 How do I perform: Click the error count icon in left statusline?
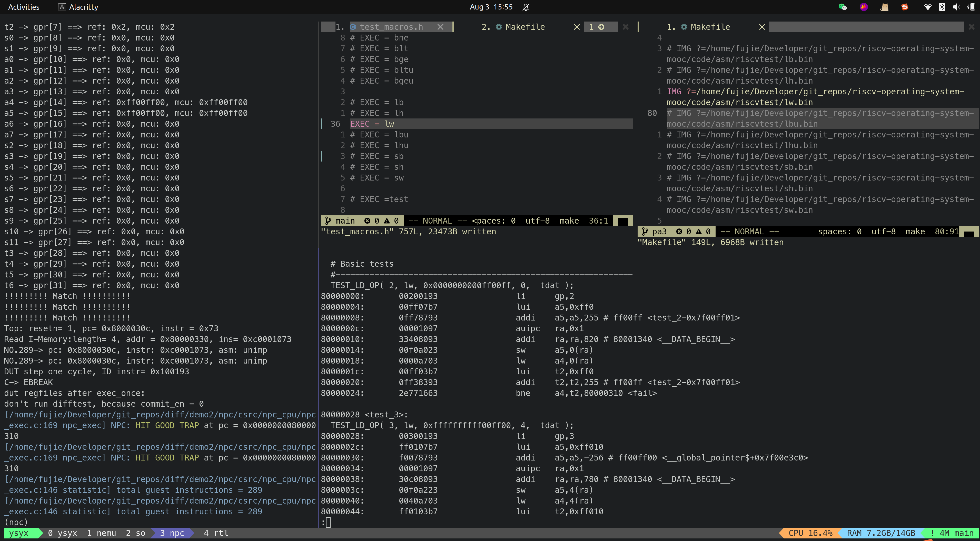[367, 221]
